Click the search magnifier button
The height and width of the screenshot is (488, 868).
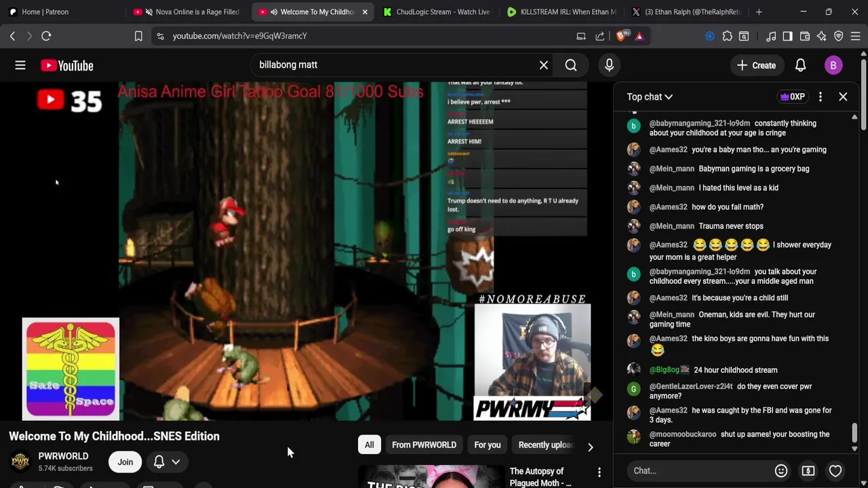pyautogui.click(x=571, y=65)
